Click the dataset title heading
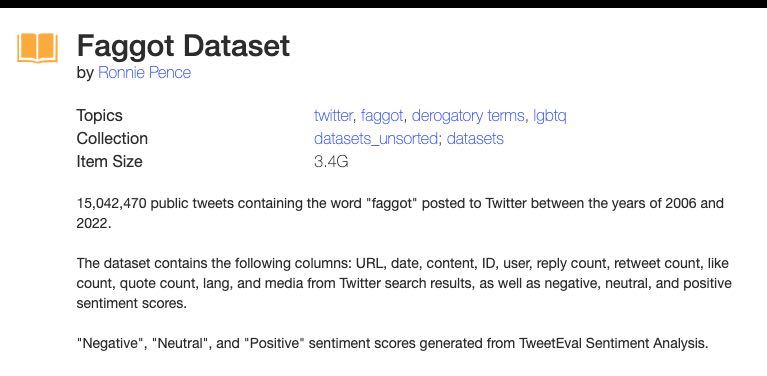767x376 pixels. (x=183, y=46)
